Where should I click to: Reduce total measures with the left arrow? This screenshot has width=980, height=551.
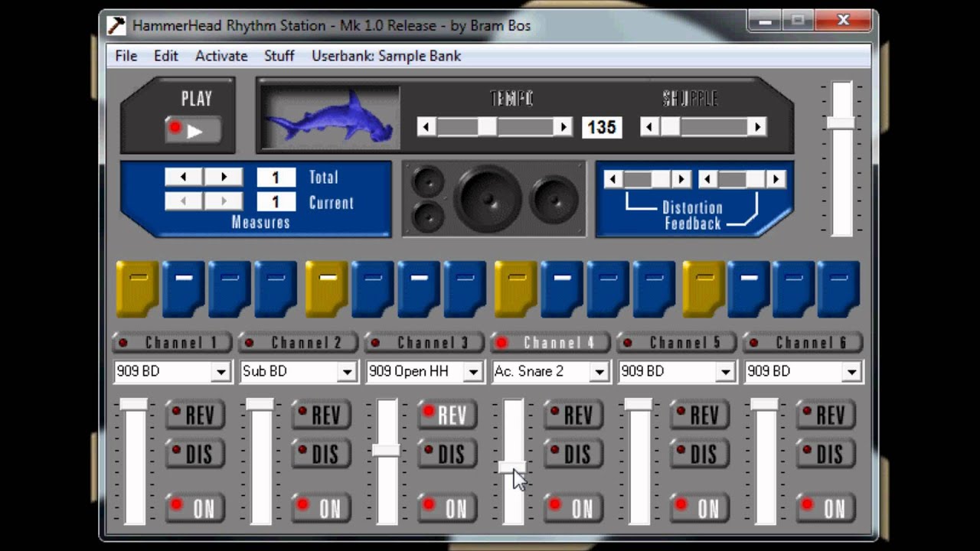(x=184, y=177)
